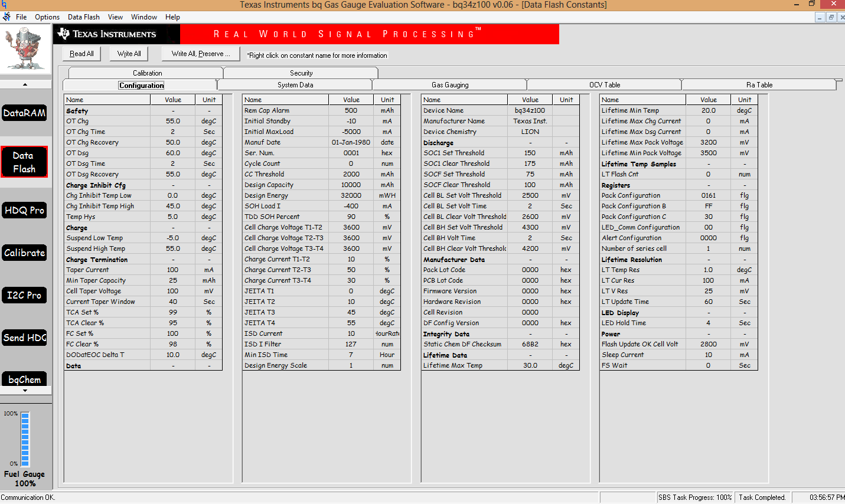
Task: Click the Fuel Gauge level bar
Action: [25, 439]
